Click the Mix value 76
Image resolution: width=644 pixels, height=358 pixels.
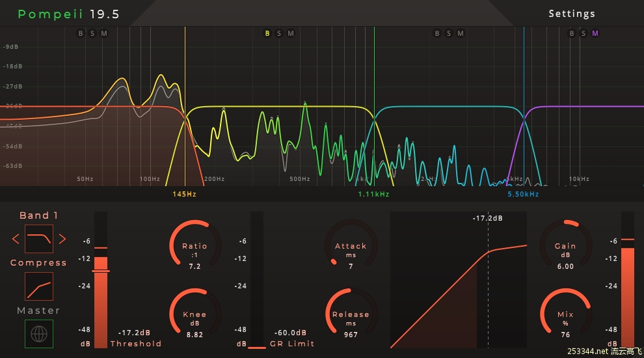(x=565, y=335)
